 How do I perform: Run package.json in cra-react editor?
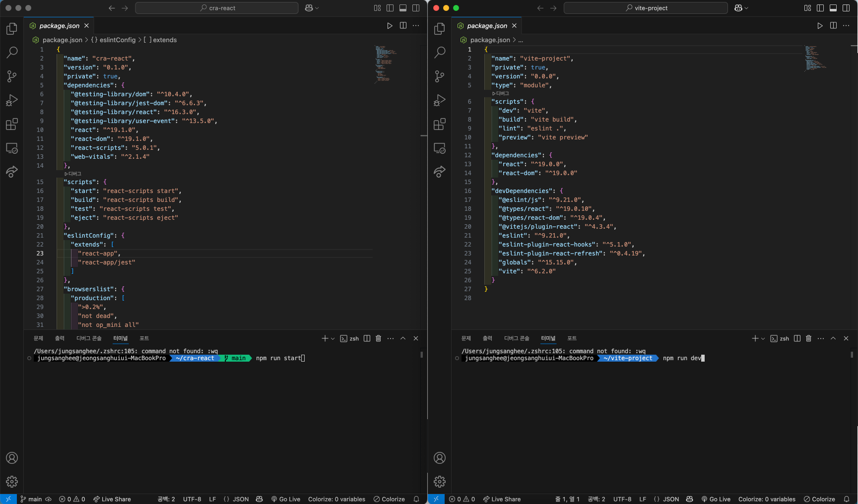(390, 26)
